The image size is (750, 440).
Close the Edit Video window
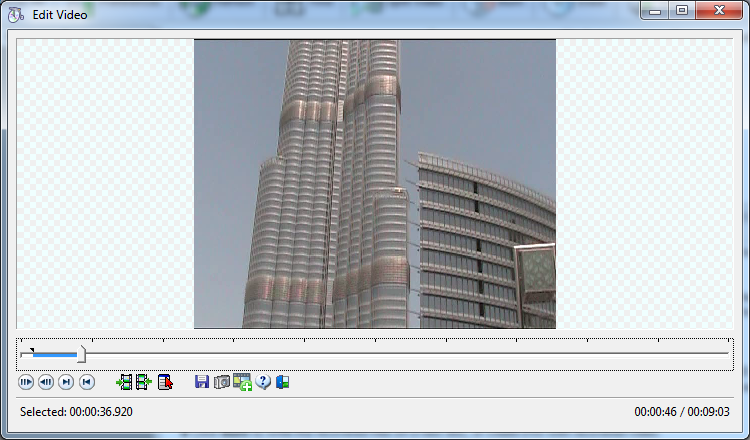tap(720, 11)
